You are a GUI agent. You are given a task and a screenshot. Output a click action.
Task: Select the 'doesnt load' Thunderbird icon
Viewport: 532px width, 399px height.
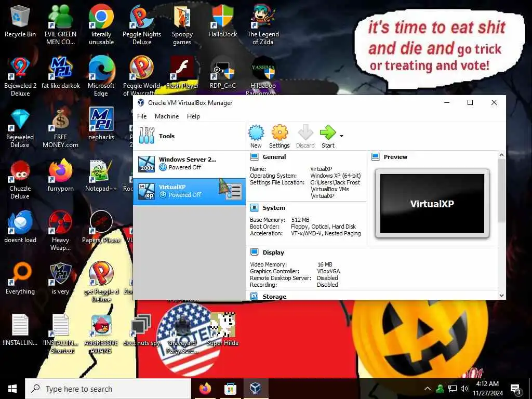[x=20, y=227]
